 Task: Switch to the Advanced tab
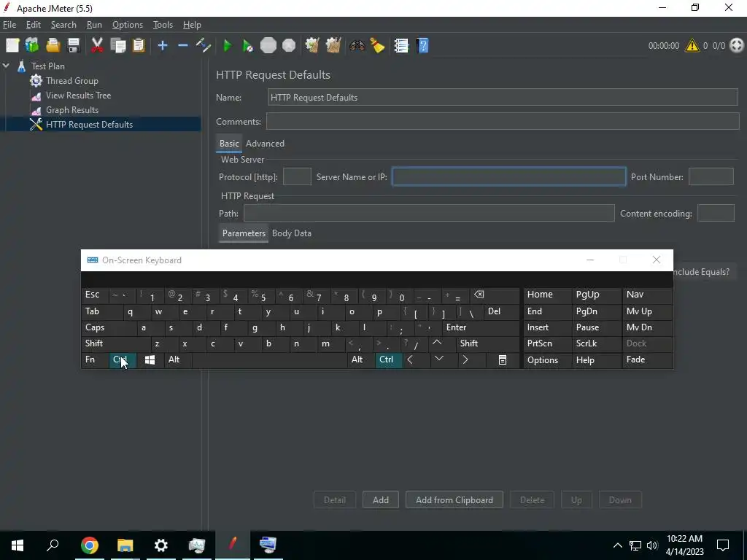click(x=265, y=144)
